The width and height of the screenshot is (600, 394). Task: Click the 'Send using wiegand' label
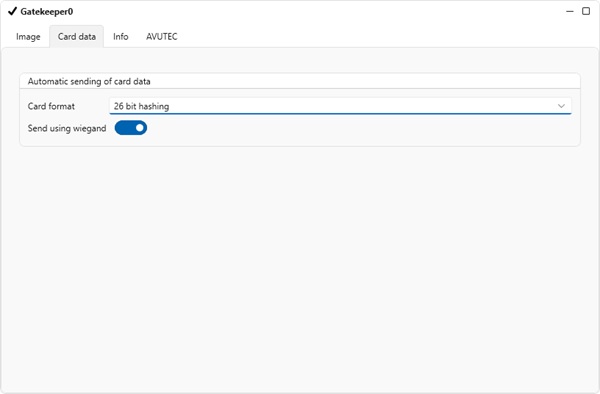(x=67, y=128)
